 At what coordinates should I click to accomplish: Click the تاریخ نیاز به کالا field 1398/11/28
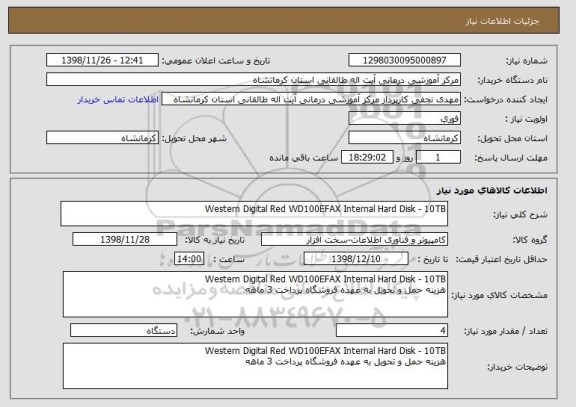(125, 240)
